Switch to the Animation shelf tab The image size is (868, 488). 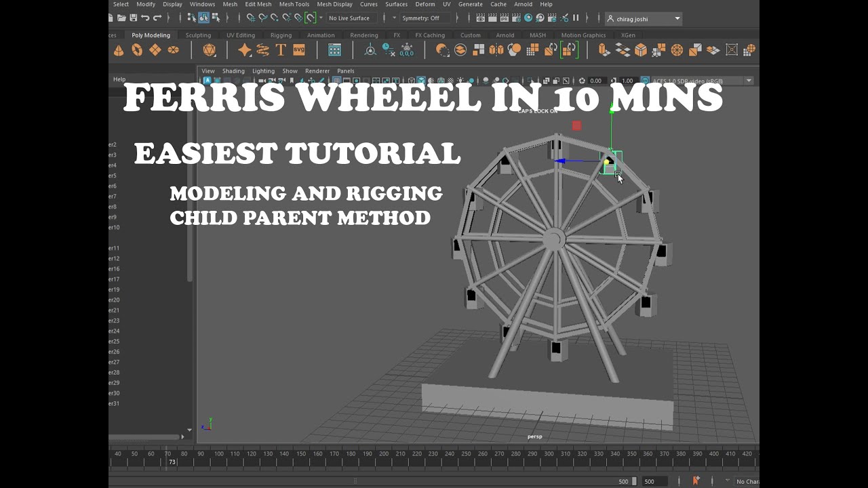point(321,35)
